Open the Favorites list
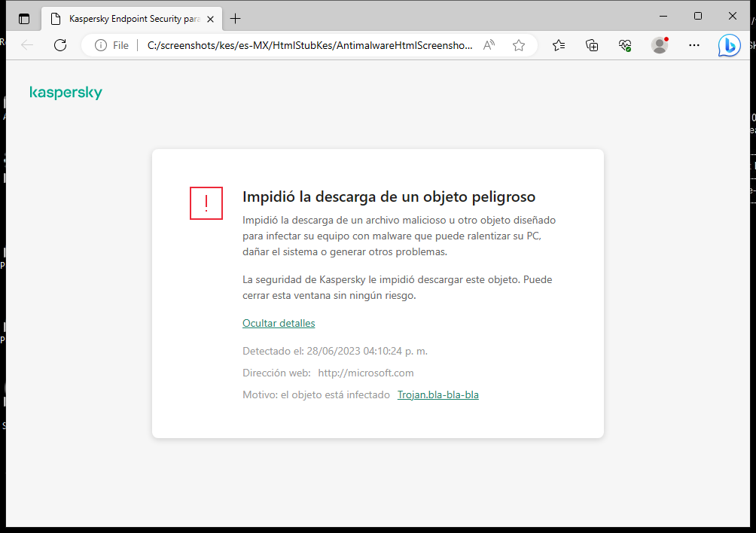The height and width of the screenshot is (533, 756). click(x=558, y=45)
